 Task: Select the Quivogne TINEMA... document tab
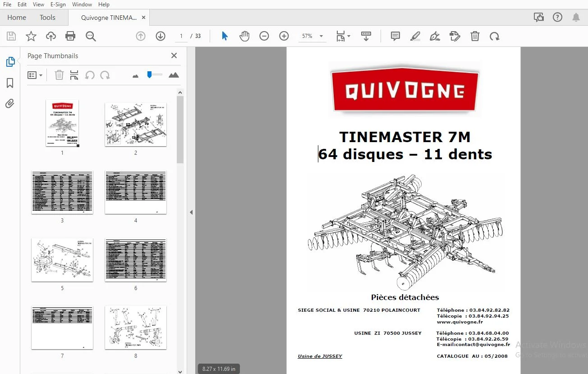[x=109, y=18]
